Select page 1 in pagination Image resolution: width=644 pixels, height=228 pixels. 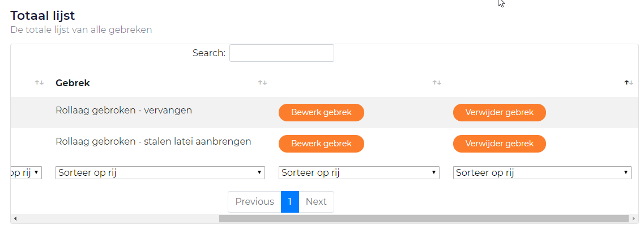pos(290,202)
